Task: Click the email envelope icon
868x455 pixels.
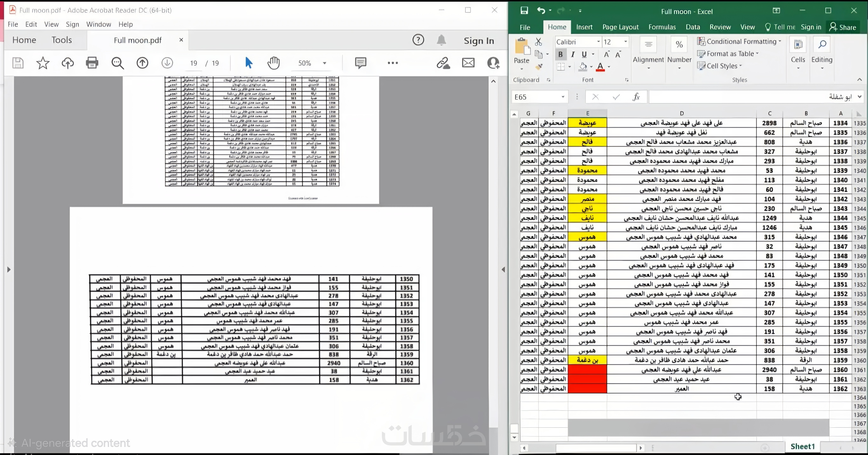Action: (x=468, y=63)
